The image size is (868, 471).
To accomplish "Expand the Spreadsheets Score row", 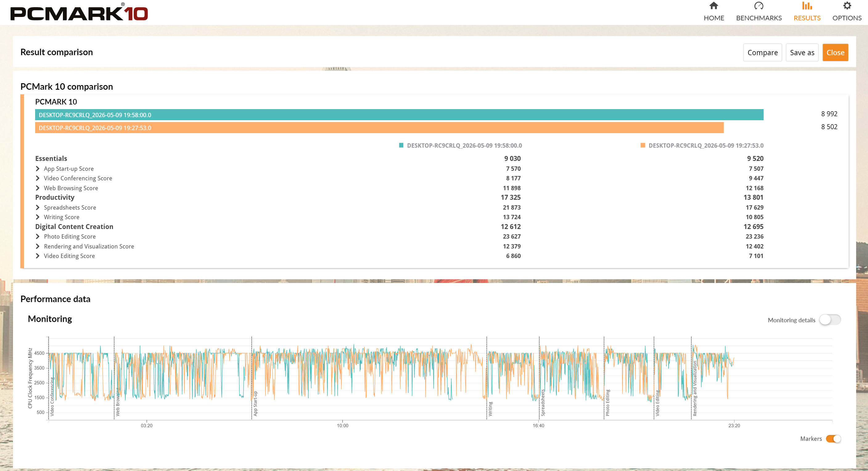I will click(37, 207).
